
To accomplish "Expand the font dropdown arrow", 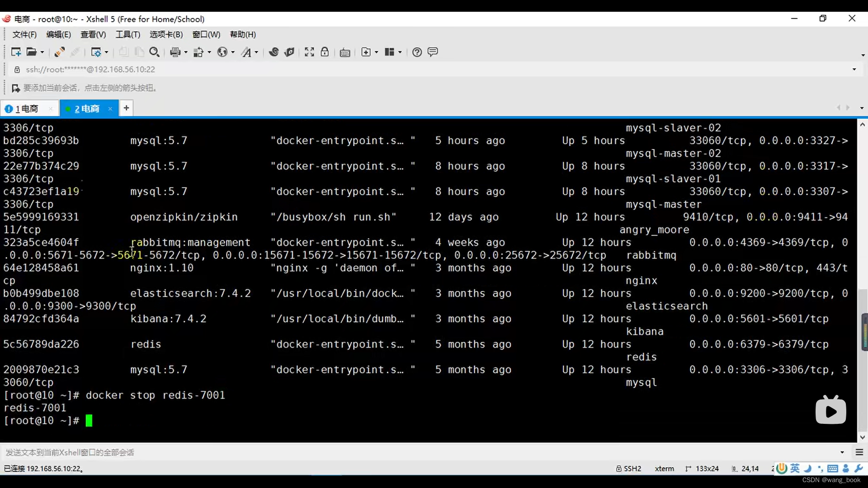I will (256, 52).
